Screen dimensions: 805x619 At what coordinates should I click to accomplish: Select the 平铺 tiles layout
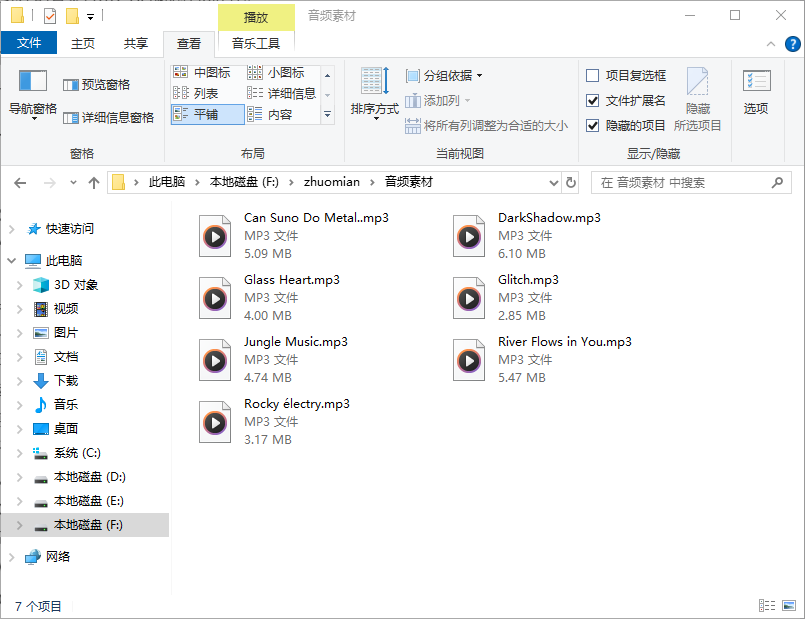(207, 114)
